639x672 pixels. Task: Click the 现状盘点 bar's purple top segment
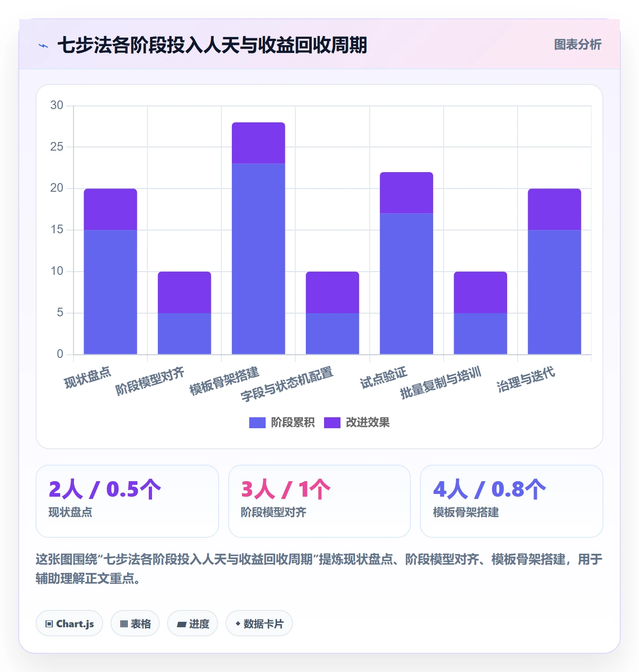pos(110,210)
